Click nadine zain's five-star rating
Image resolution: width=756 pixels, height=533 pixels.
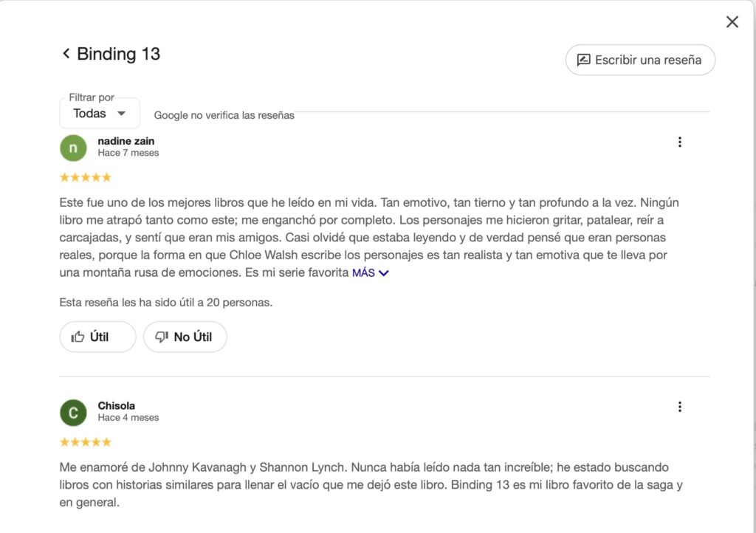point(85,177)
